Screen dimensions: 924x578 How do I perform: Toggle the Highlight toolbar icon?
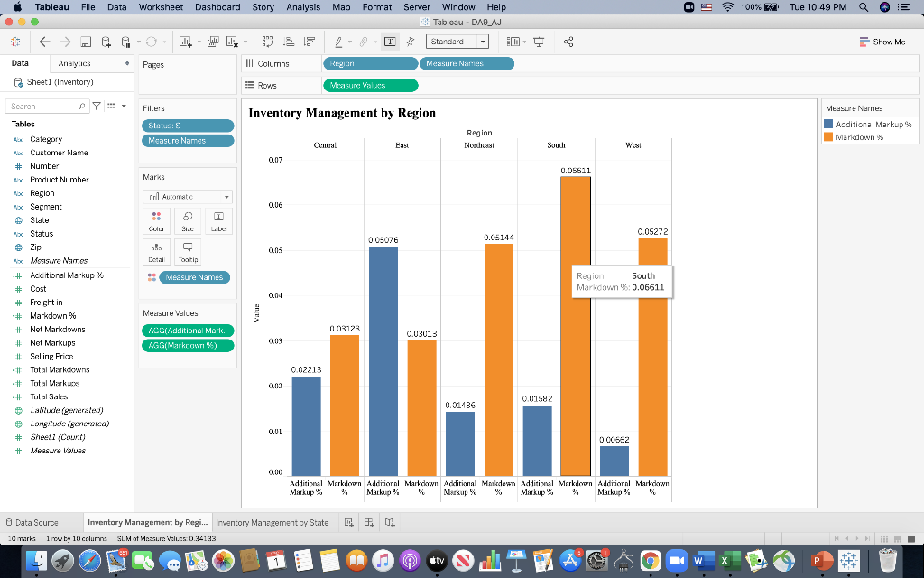click(x=411, y=41)
